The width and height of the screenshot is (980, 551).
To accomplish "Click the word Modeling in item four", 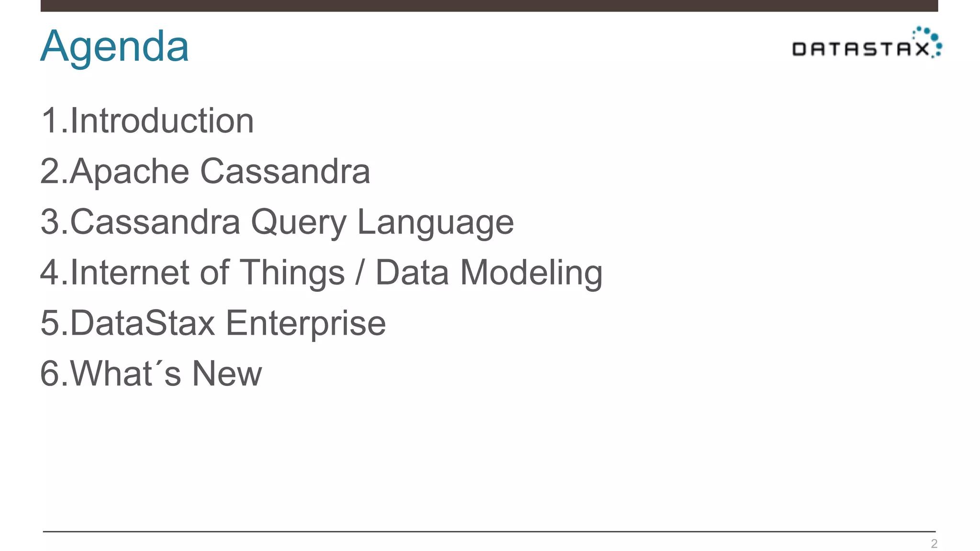I will click(531, 274).
